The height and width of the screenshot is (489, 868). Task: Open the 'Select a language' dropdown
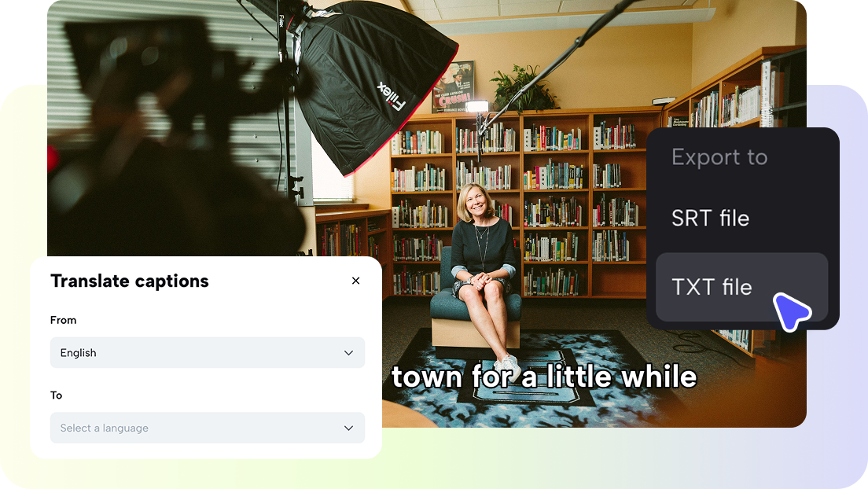coord(207,428)
